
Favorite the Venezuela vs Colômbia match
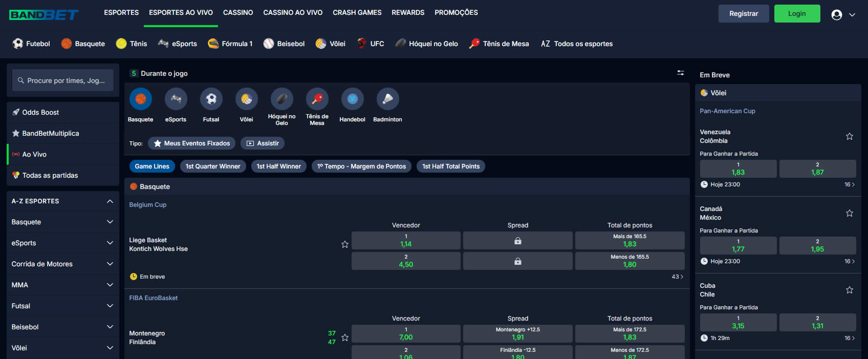click(850, 136)
